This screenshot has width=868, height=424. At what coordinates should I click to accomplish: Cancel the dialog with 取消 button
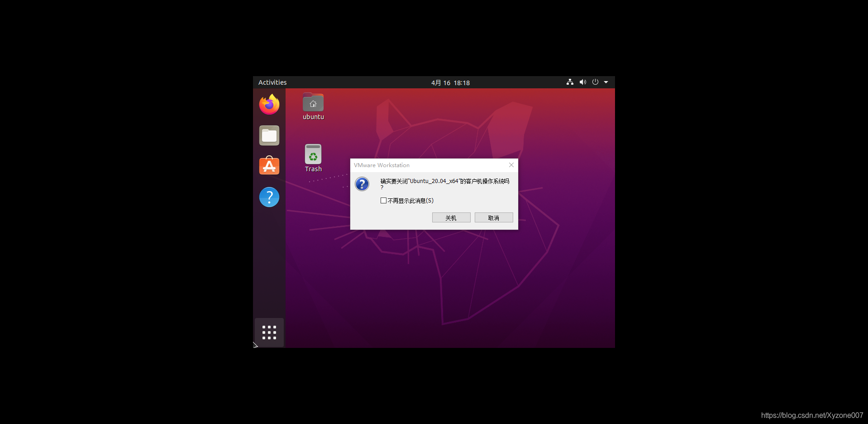tap(494, 218)
